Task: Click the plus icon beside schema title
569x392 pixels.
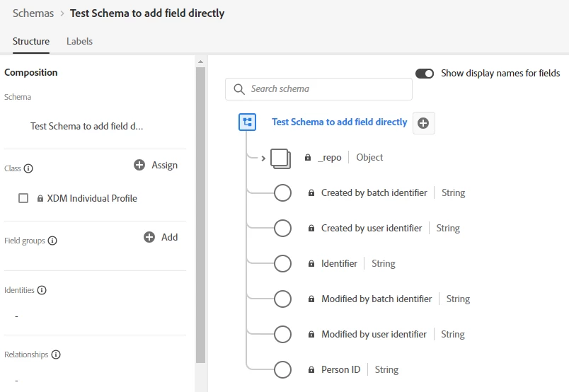Action: [x=423, y=123]
